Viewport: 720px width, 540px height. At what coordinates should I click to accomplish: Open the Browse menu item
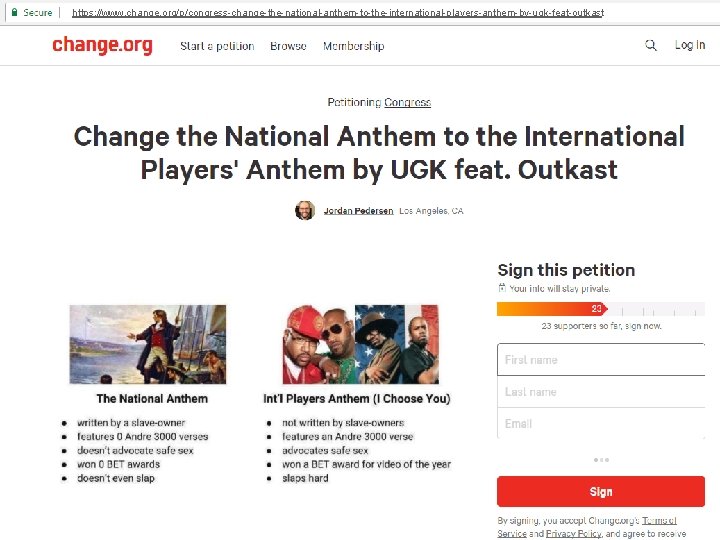tap(288, 46)
